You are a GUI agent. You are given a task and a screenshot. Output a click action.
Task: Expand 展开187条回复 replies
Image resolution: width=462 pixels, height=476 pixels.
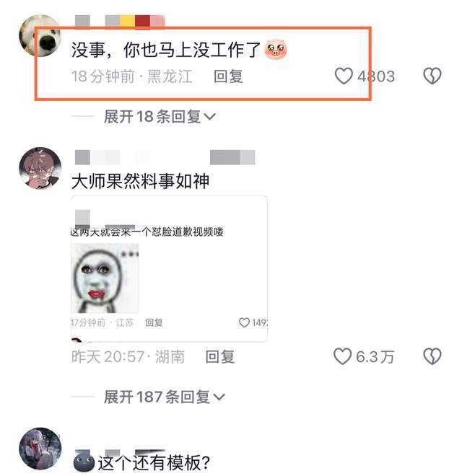pyautogui.click(x=164, y=397)
